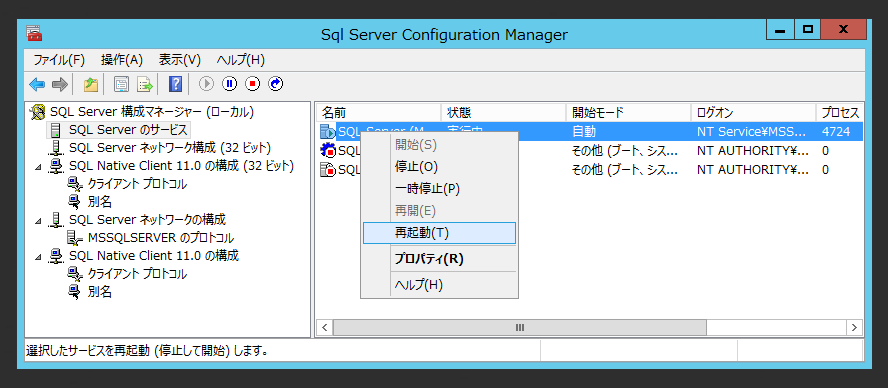Select the last 別名 tree item
Viewport: 888px width, 388px height.
pos(99,292)
